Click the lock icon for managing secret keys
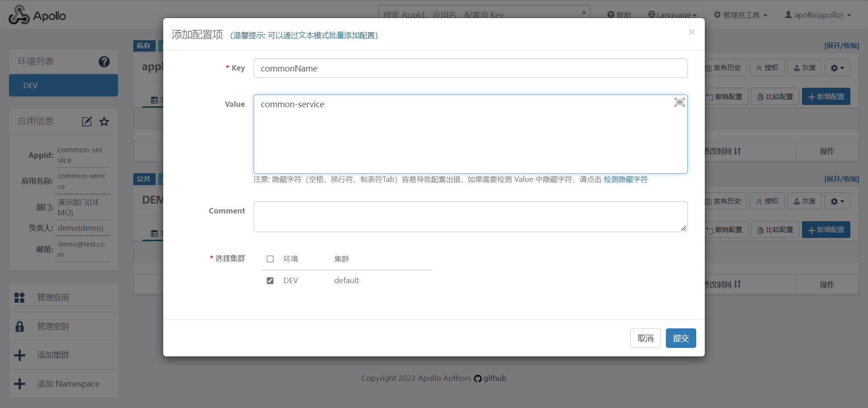Screen dimensions: 868x408 [20, 326]
